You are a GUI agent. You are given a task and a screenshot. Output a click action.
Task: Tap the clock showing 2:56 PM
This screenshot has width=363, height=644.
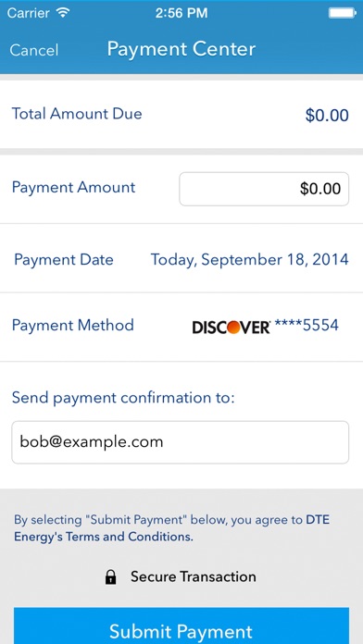(181, 13)
